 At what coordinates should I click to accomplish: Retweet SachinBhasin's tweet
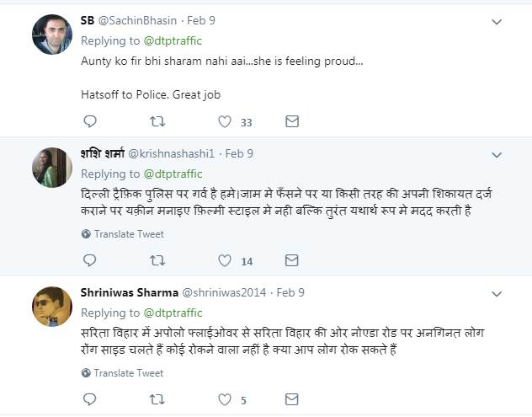[x=157, y=122]
